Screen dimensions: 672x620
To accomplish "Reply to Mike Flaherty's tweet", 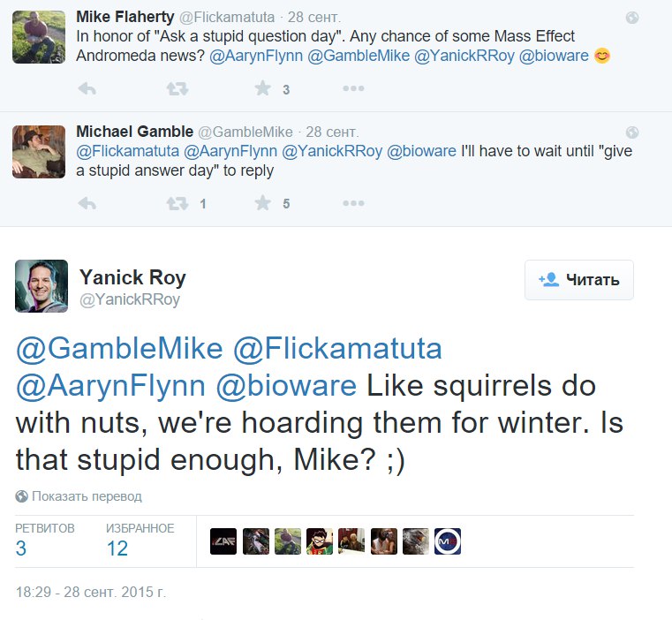I will [87, 89].
